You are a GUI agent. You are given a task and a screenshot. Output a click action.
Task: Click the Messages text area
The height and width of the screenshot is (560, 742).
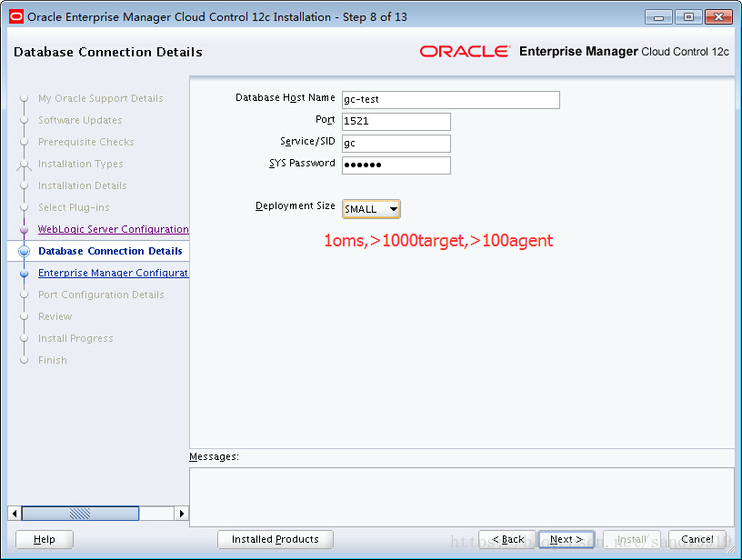pos(461,497)
